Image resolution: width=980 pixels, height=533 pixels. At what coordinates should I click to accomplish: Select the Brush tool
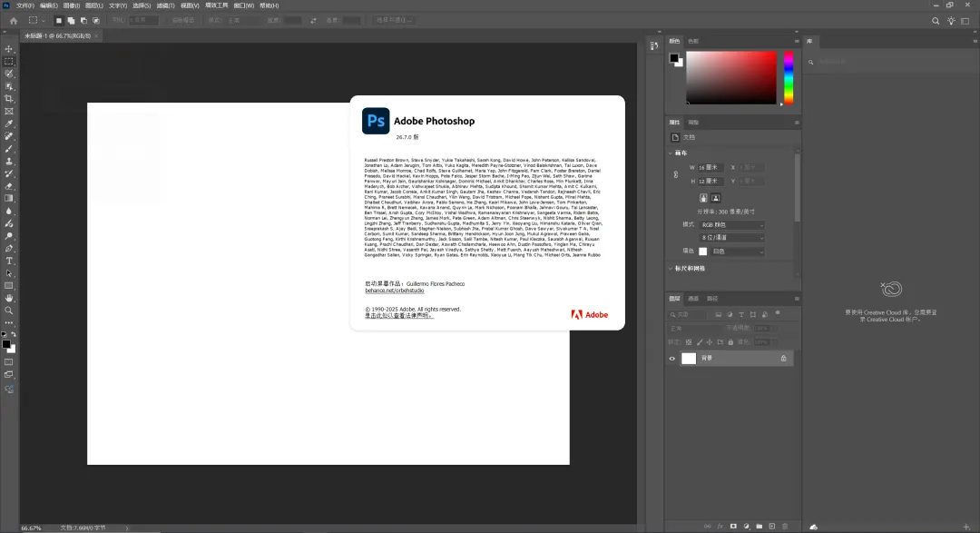pos(9,149)
